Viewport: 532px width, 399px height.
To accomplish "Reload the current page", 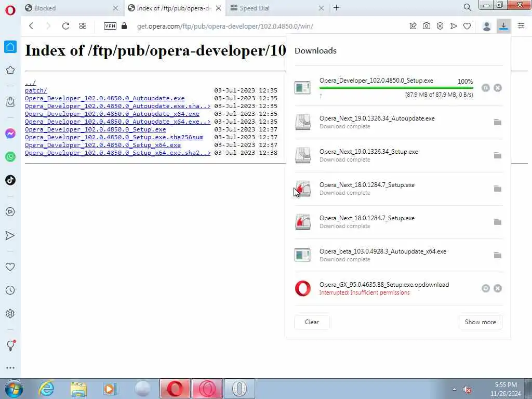I will point(65,26).
